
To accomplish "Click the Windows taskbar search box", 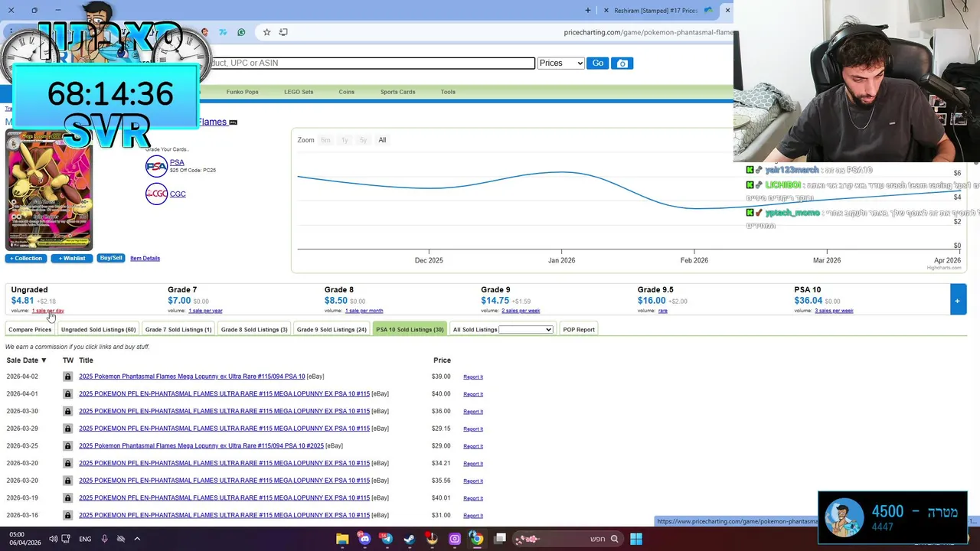I will click(570, 539).
